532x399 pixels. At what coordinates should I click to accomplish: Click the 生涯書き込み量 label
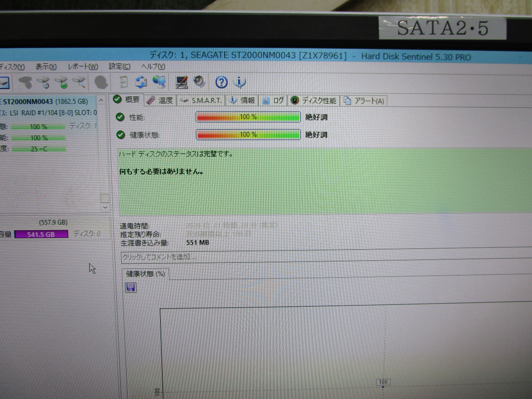144,243
